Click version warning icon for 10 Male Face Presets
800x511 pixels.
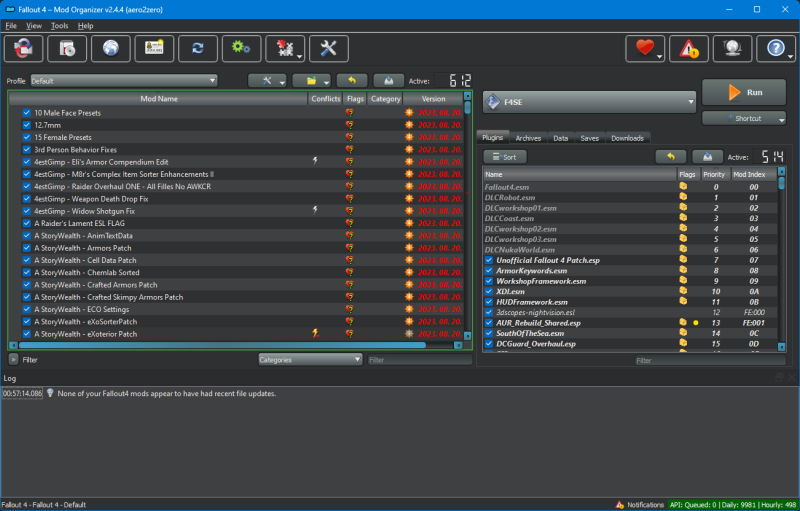(x=409, y=113)
